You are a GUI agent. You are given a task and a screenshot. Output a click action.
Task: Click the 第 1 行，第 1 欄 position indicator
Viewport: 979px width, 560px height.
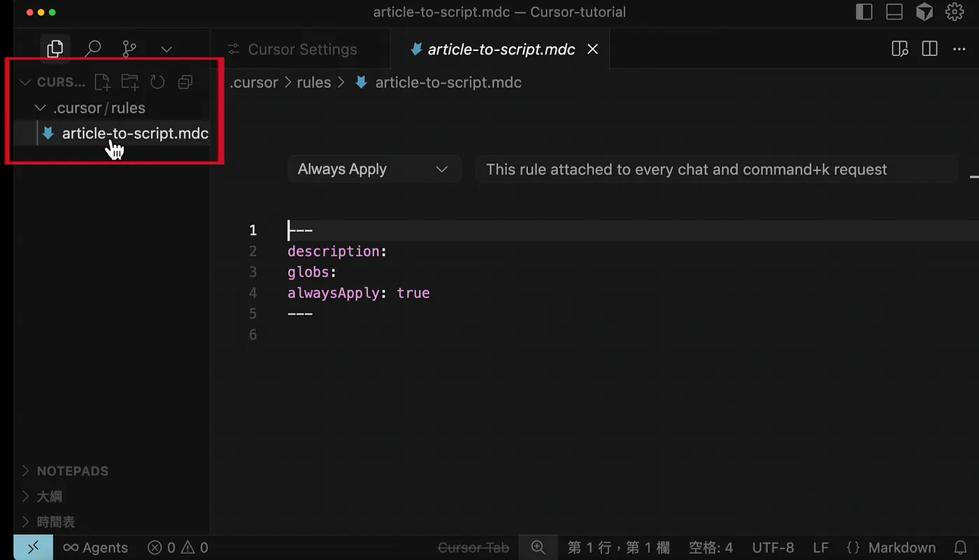pos(619,547)
